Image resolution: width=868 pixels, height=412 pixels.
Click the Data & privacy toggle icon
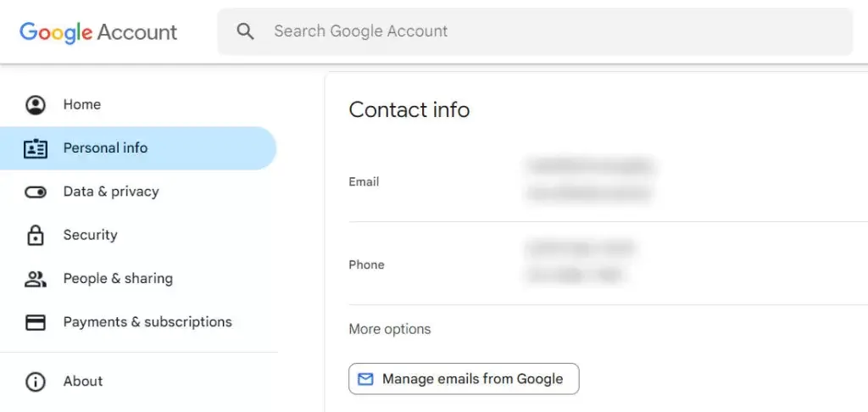(x=36, y=192)
